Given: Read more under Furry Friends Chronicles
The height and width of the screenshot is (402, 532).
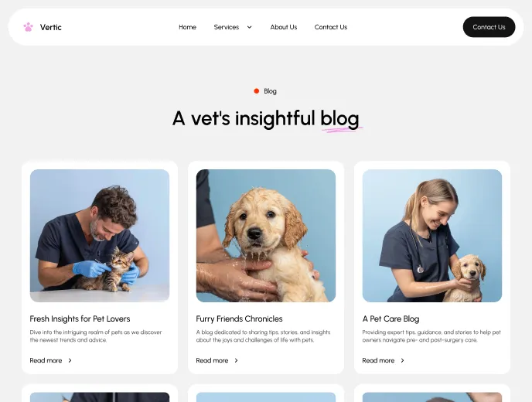Looking at the screenshot, I should 212,360.
